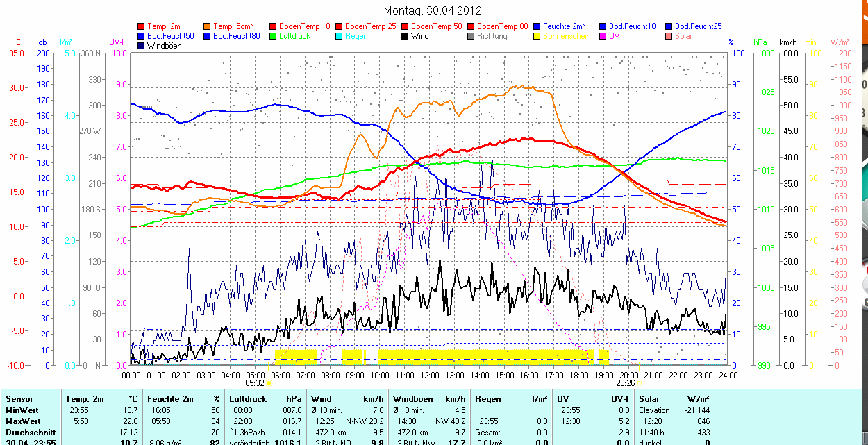This screenshot has height=445, width=868.
Task: Click the yellow Sonnenschein legend square
Action: tap(537, 36)
